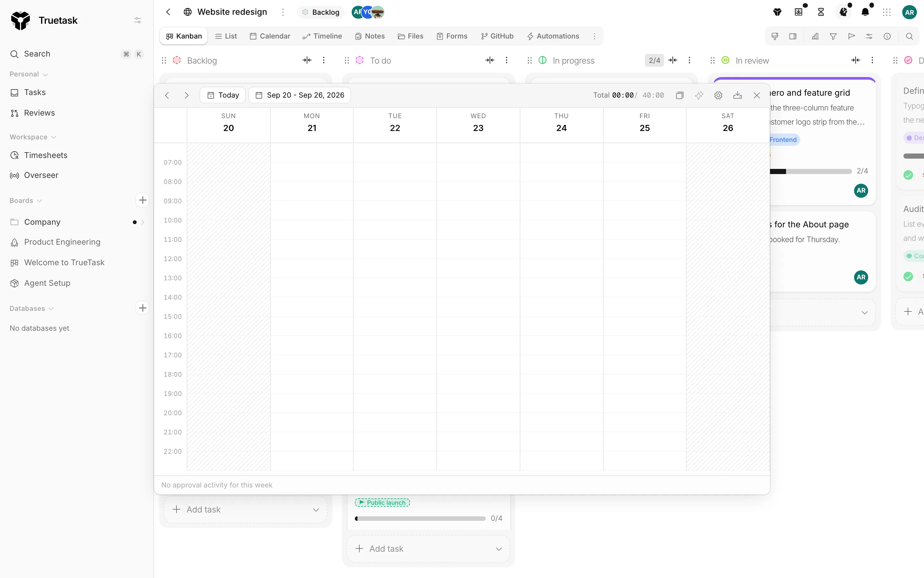The image size is (924, 578).
Task: Open Backlog Add task dropdown chevron
Action: pos(316,510)
